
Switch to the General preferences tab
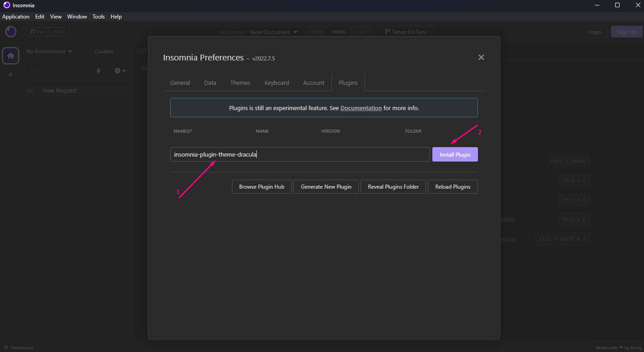(x=180, y=83)
